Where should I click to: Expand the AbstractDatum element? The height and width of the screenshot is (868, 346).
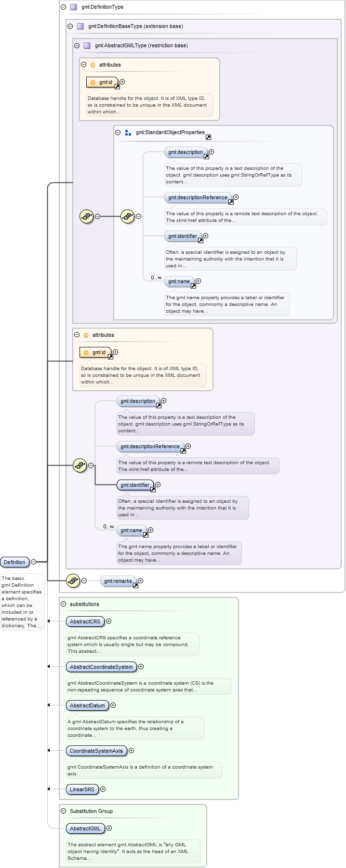pyautogui.click(x=113, y=705)
